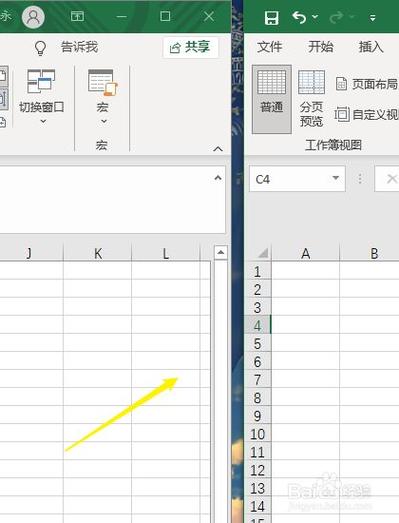Click Save icon in right window
This screenshot has height=523, width=399.
click(x=272, y=17)
